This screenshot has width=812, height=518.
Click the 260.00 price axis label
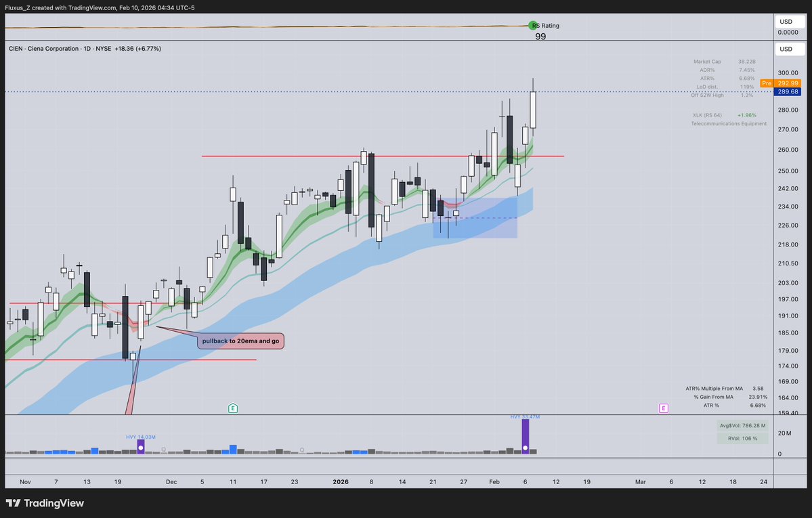pos(788,150)
